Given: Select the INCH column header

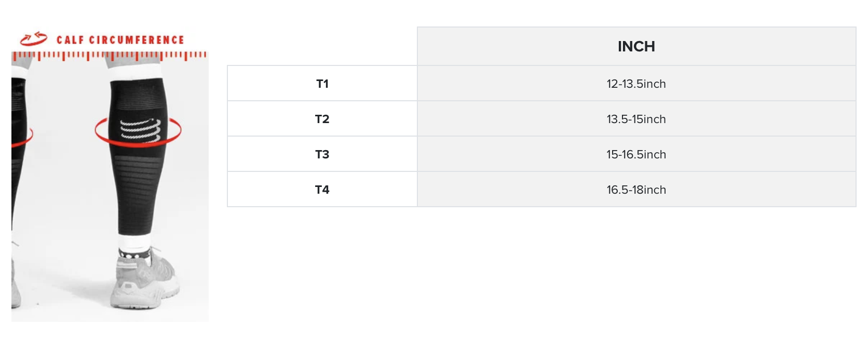Looking at the screenshot, I should coord(636,47).
